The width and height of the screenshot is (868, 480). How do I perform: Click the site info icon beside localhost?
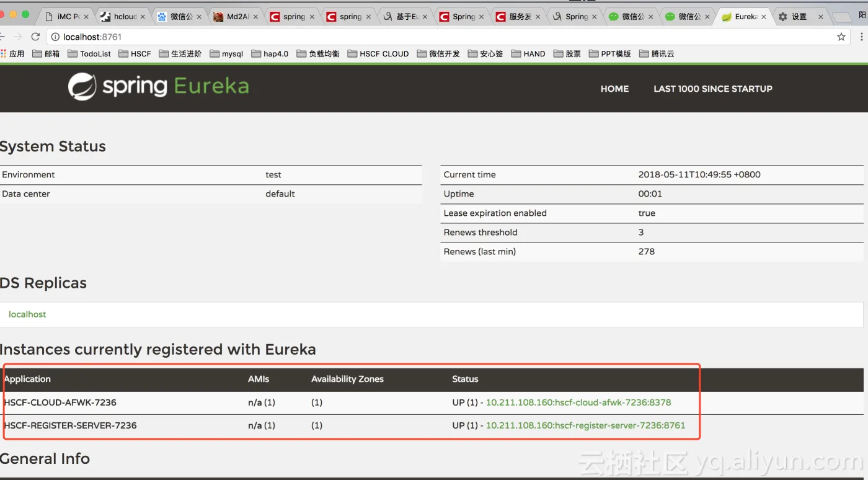(55, 37)
